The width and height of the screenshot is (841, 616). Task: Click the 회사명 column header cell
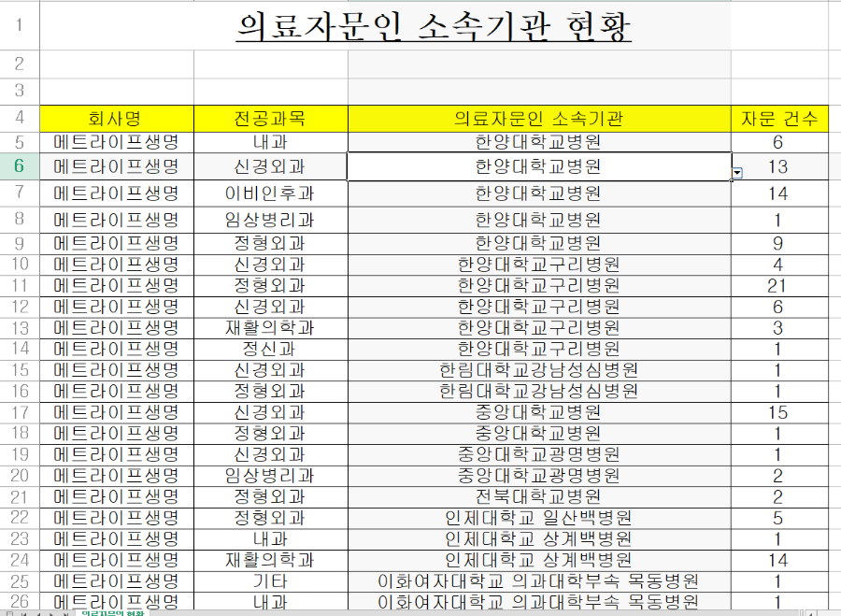[x=117, y=119]
